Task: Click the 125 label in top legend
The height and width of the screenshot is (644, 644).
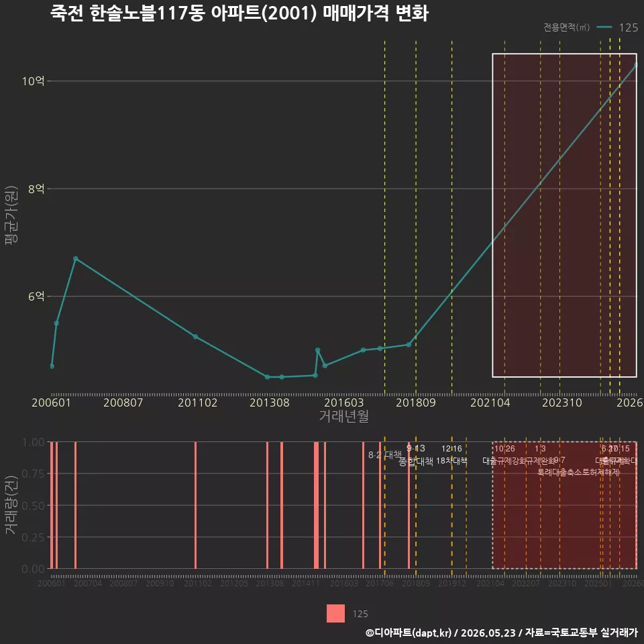Action: [629, 28]
